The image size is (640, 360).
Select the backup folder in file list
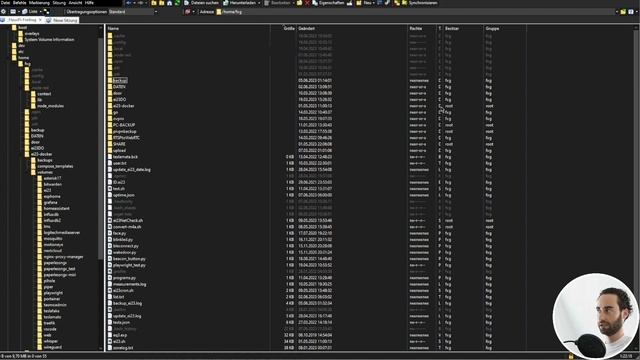pyautogui.click(x=120, y=80)
